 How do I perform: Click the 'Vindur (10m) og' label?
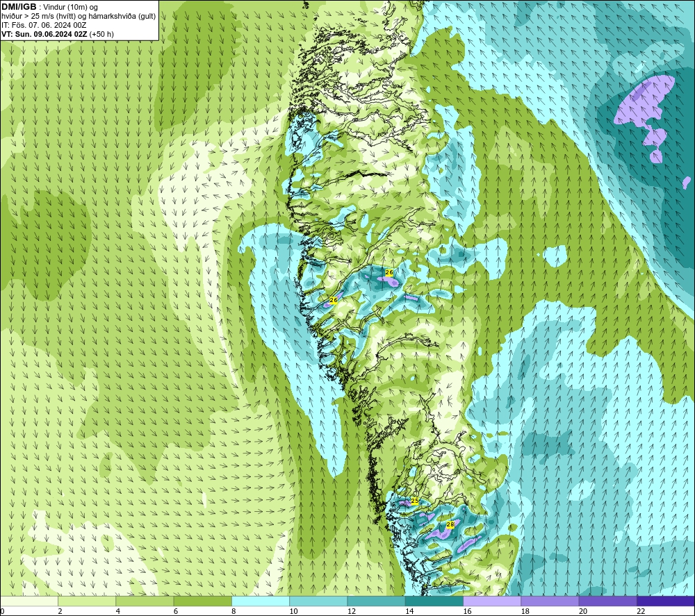click(70, 7)
